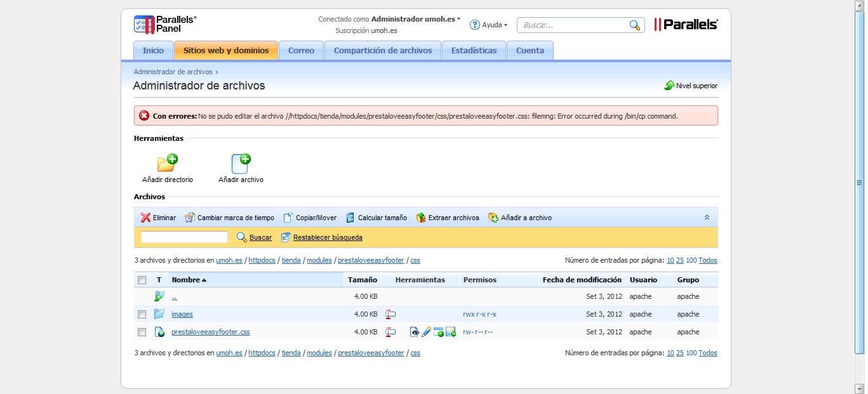Click Añadir a archivo toolbar button

click(x=520, y=218)
